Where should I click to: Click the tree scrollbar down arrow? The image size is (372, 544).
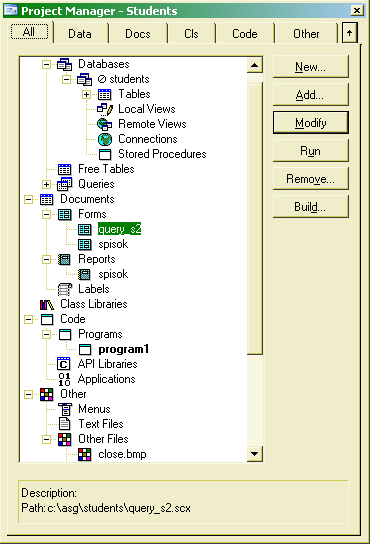click(x=255, y=454)
